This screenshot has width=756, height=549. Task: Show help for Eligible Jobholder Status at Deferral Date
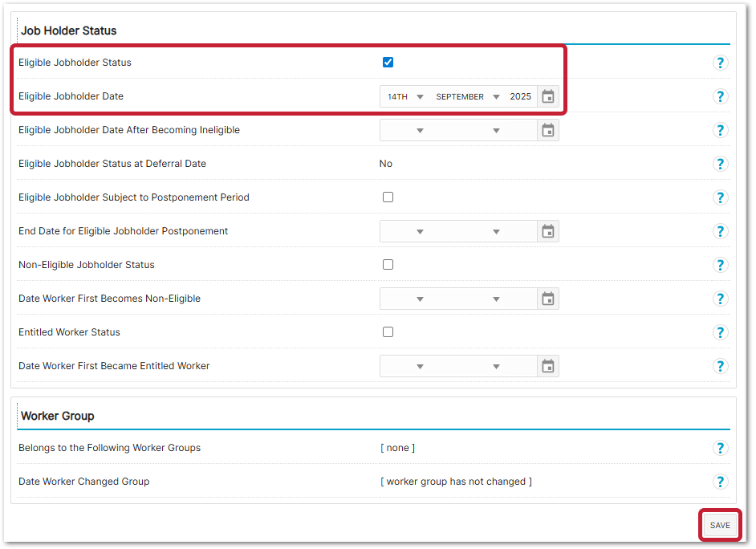720,164
